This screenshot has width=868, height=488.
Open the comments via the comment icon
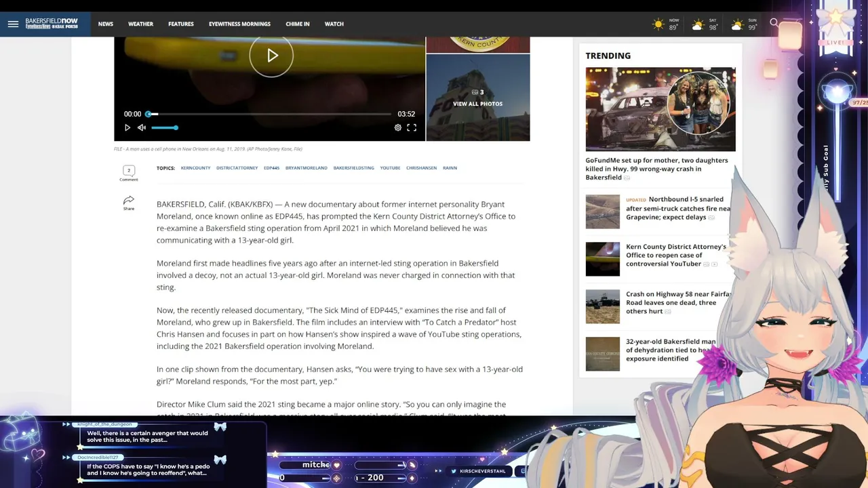[x=129, y=174]
